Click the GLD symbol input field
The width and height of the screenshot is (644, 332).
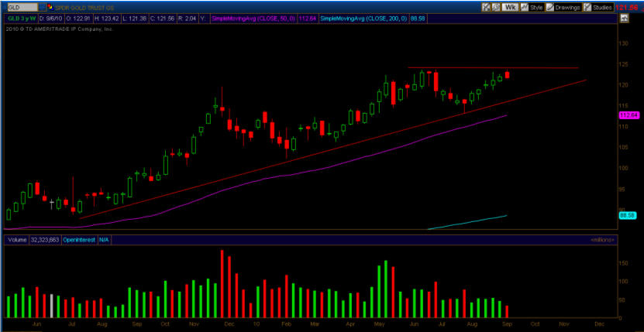(21, 7)
